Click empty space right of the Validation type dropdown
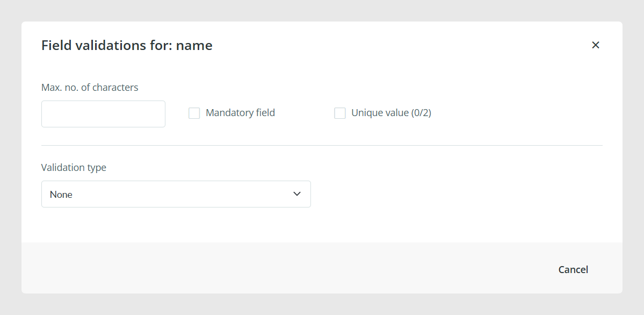 (x=456, y=194)
